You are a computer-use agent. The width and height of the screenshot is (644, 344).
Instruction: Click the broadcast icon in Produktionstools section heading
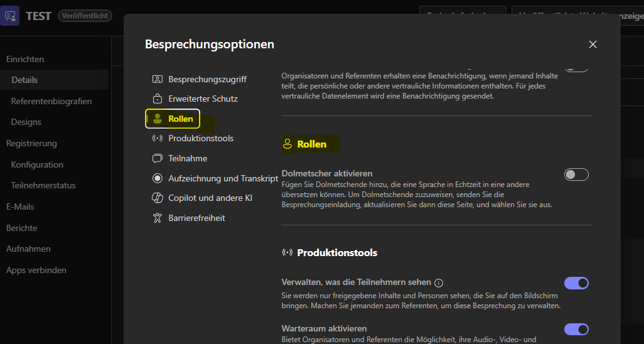coord(287,253)
